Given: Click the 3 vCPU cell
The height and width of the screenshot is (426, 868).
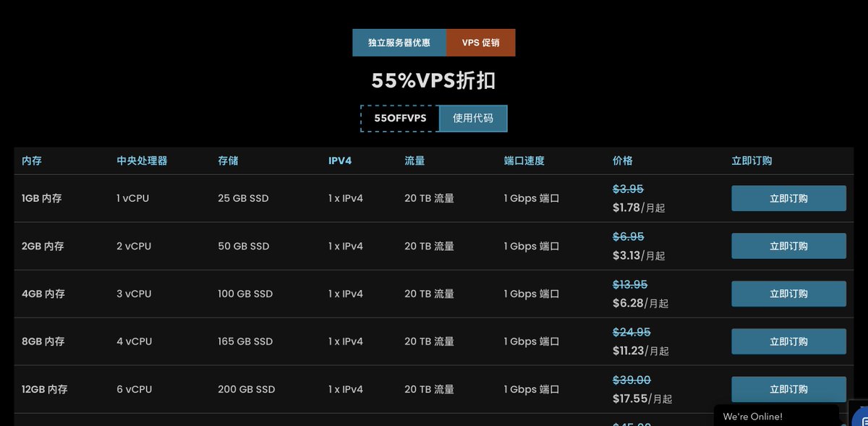Looking at the screenshot, I should pyautogui.click(x=134, y=294).
